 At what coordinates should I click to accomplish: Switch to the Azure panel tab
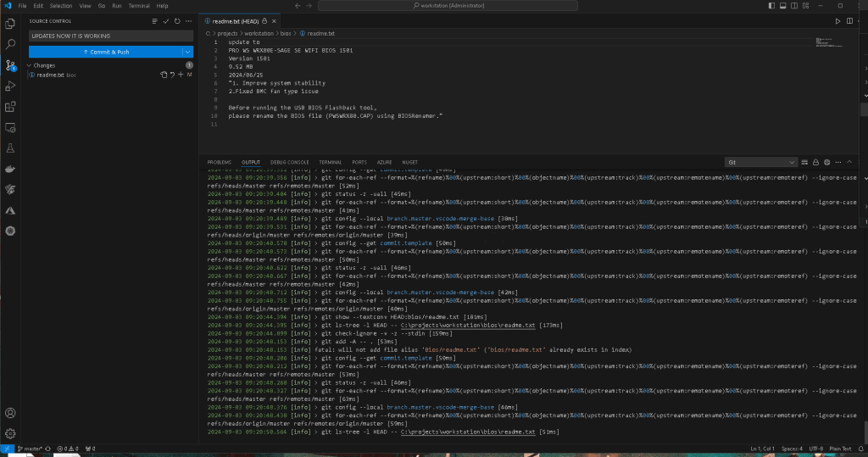(x=384, y=162)
